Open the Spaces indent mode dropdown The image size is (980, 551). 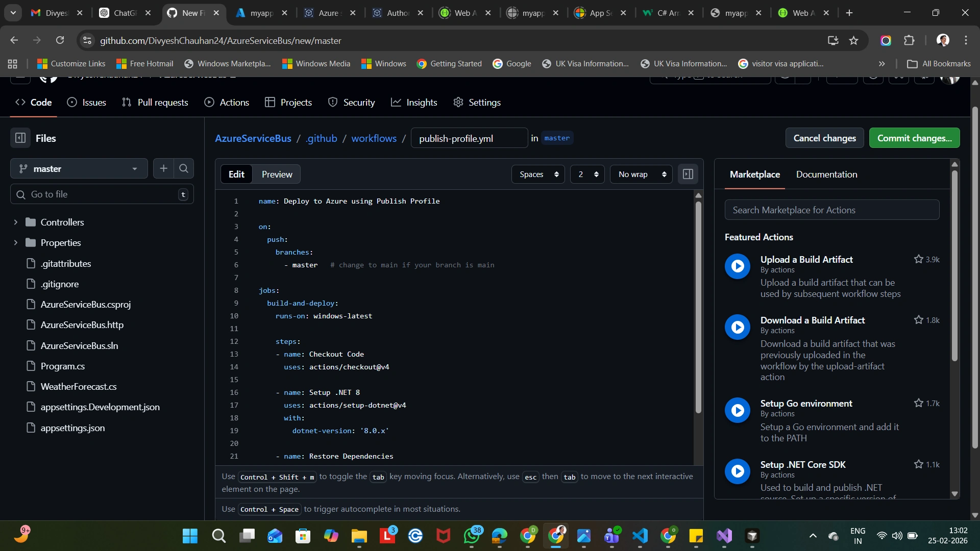[538, 174]
